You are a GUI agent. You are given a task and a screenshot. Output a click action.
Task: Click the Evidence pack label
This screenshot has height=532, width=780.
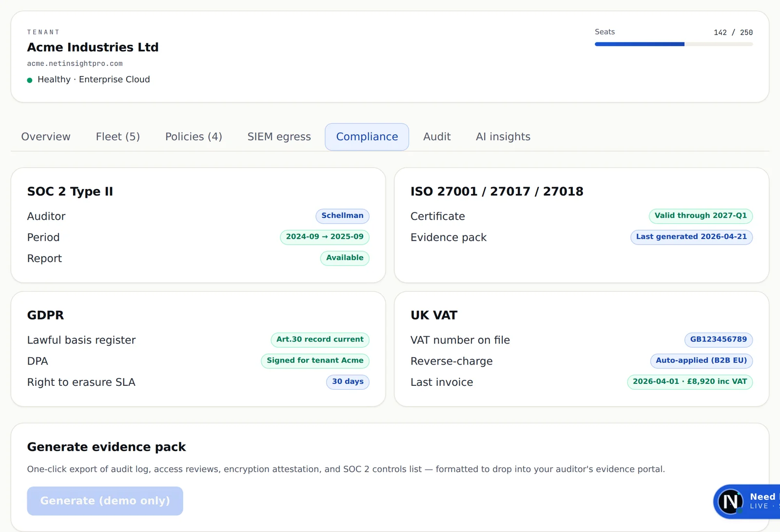coord(448,238)
